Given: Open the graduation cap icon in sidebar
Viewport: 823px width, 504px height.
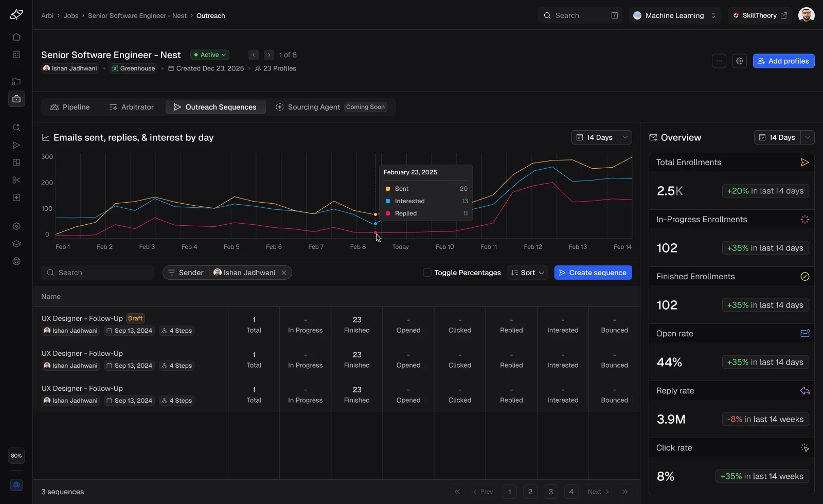Looking at the screenshot, I should tap(16, 244).
